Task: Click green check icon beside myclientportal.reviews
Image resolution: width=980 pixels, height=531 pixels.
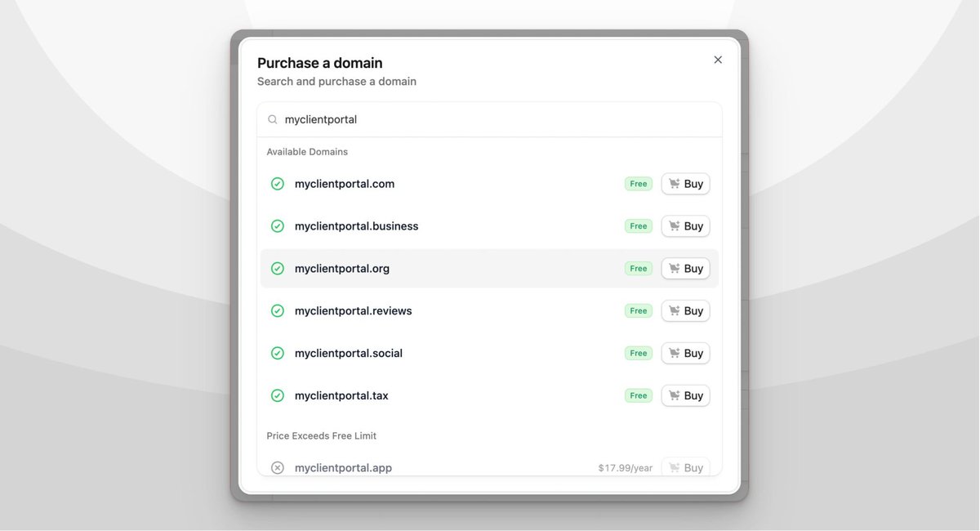Action: click(278, 311)
